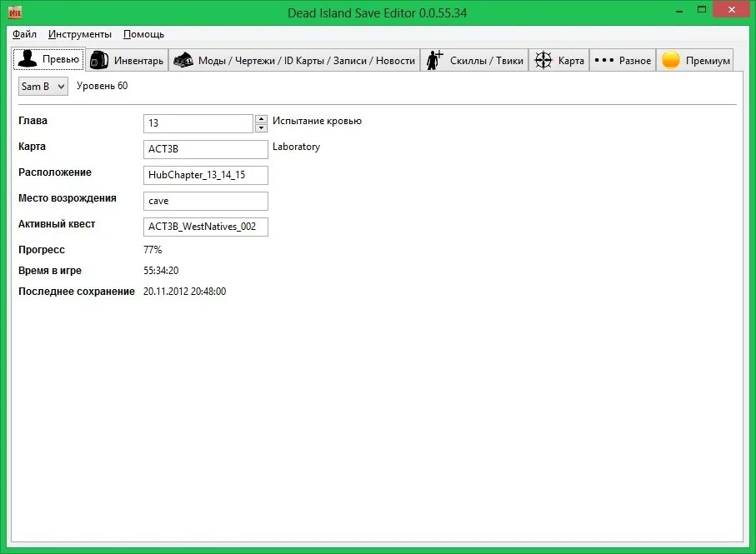Switch to the Скиллы / Твики tab label
Image resolution: width=756 pixels, height=554 pixels.
[x=487, y=61]
